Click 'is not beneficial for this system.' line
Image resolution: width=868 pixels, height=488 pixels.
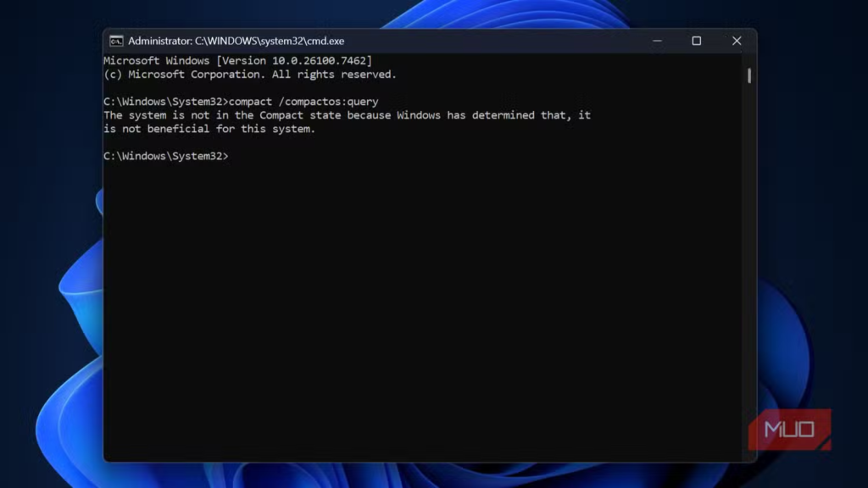point(209,129)
